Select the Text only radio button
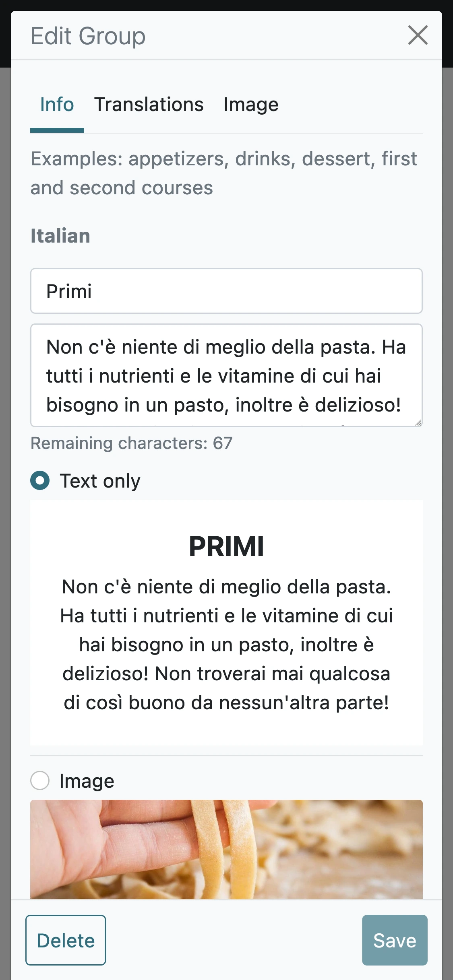The image size is (453, 980). (40, 481)
